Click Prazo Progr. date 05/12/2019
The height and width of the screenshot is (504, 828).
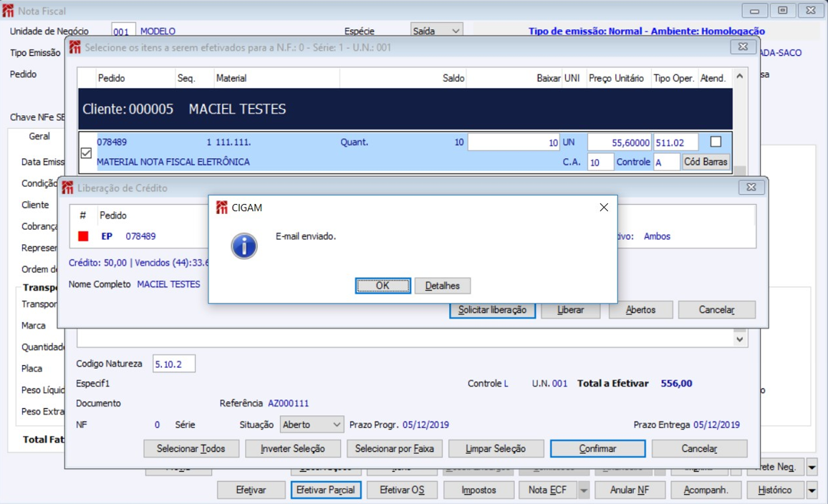tap(425, 425)
